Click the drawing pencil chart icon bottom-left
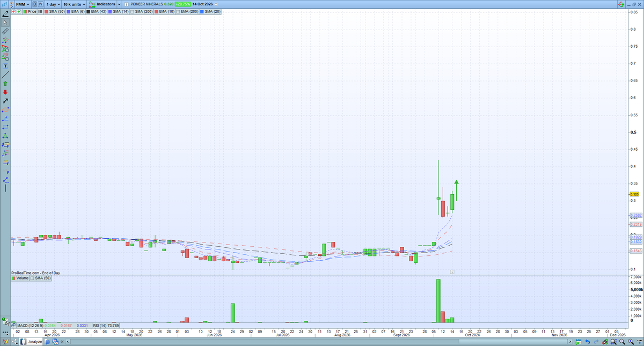The width and height of the screenshot is (644, 346). [5, 342]
